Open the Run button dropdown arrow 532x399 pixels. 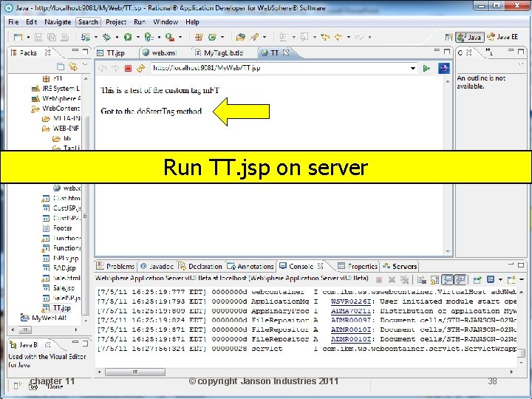pos(137,37)
